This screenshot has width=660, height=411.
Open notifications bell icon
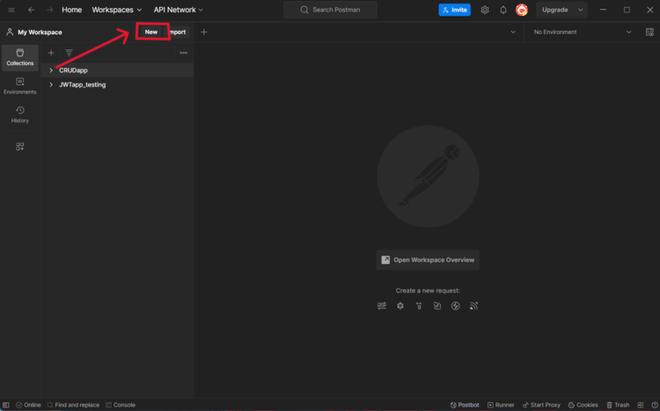point(503,10)
